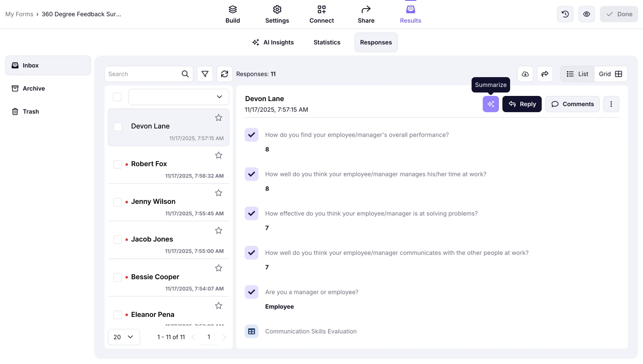This screenshot has height=364, width=643.
Task: Click the share arrow icon near List view
Action: point(545,74)
